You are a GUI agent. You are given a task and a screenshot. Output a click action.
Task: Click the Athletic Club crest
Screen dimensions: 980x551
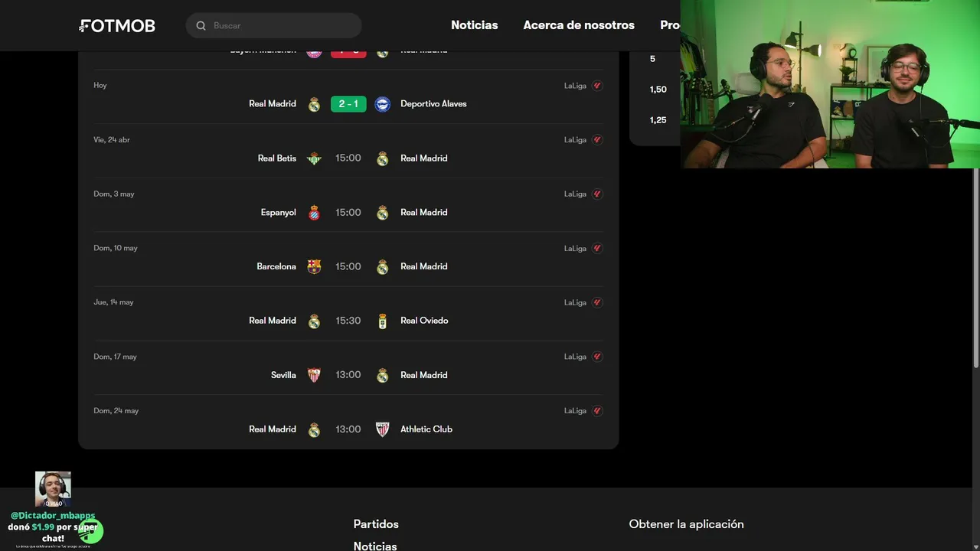pos(383,429)
